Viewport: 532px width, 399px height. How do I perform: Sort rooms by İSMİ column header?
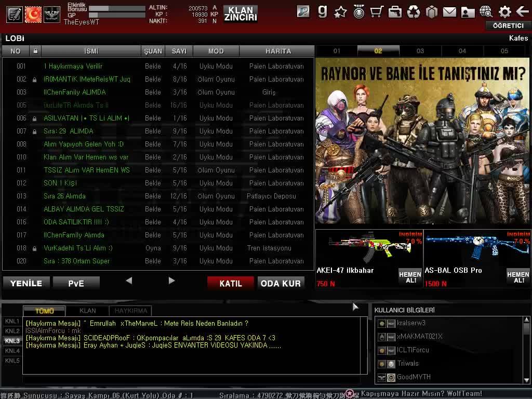pos(91,51)
